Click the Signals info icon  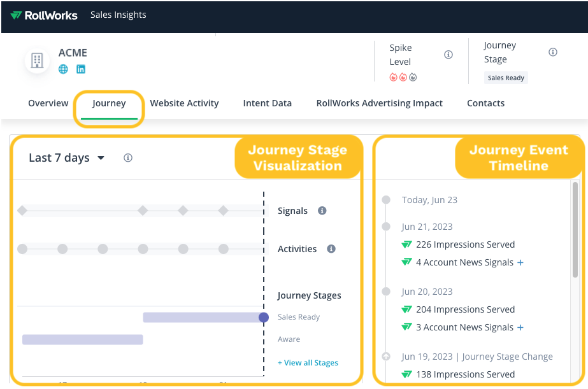[322, 211]
